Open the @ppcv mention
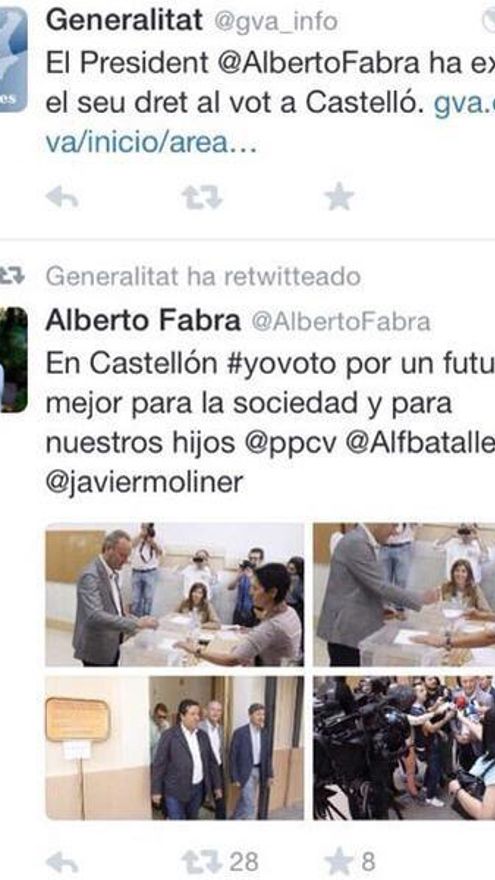Viewport: 495px width, 880px height. tap(291, 444)
